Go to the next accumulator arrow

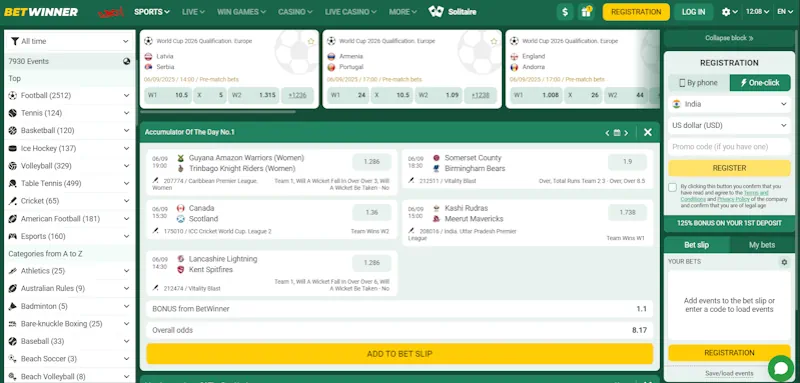tap(626, 133)
